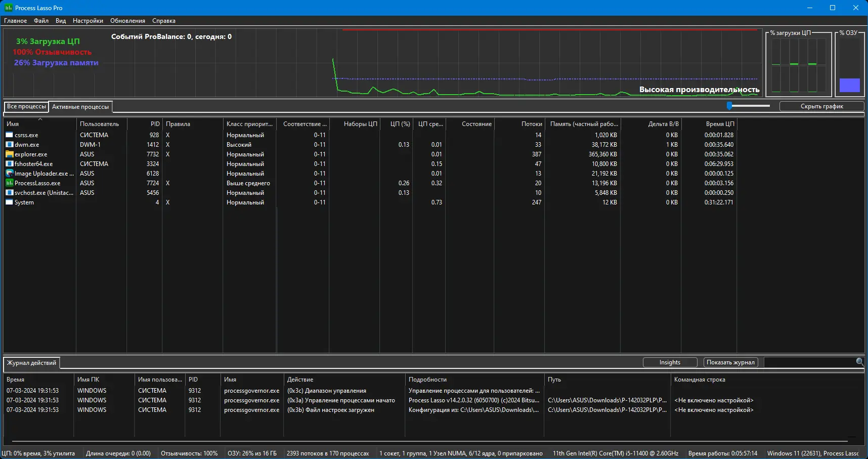The width and height of the screenshot is (868, 459).
Task: Open the Вид menu
Action: click(61, 21)
